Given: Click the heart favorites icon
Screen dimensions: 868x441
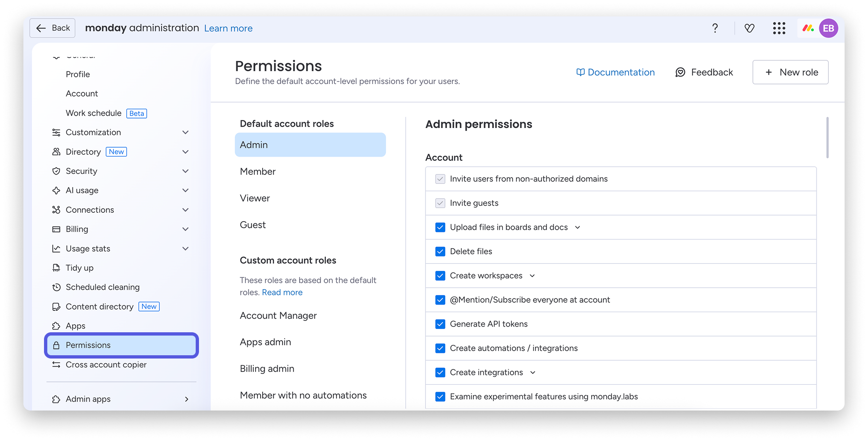Looking at the screenshot, I should [750, 28].
